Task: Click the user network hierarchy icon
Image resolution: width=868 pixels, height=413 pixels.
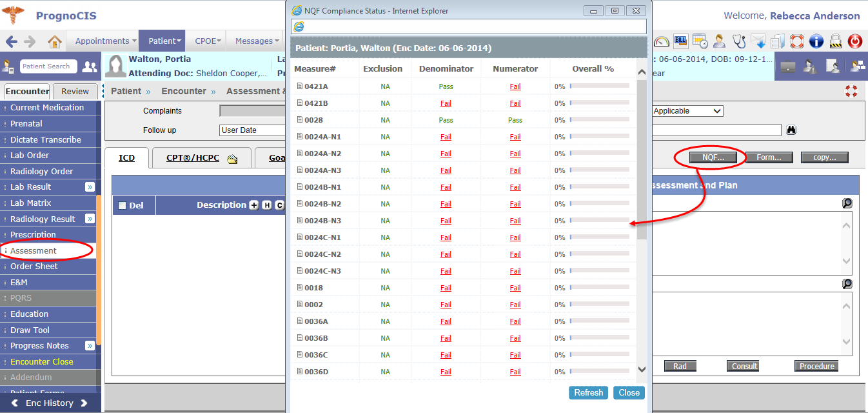Action: 858,66
